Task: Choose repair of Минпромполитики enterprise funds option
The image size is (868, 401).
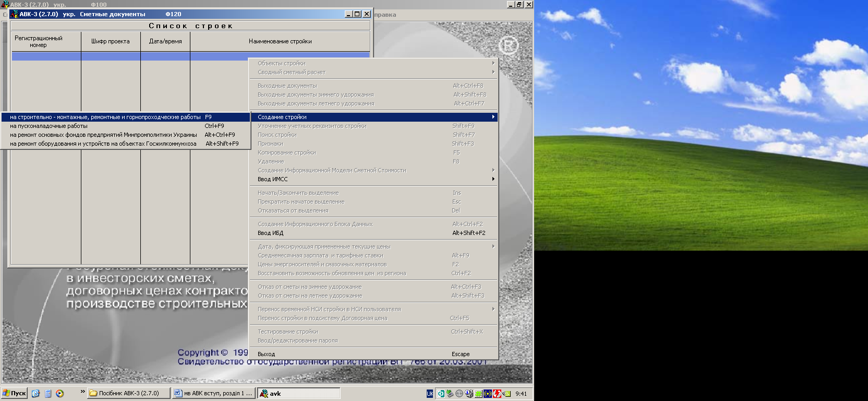Action: [126, 135]
